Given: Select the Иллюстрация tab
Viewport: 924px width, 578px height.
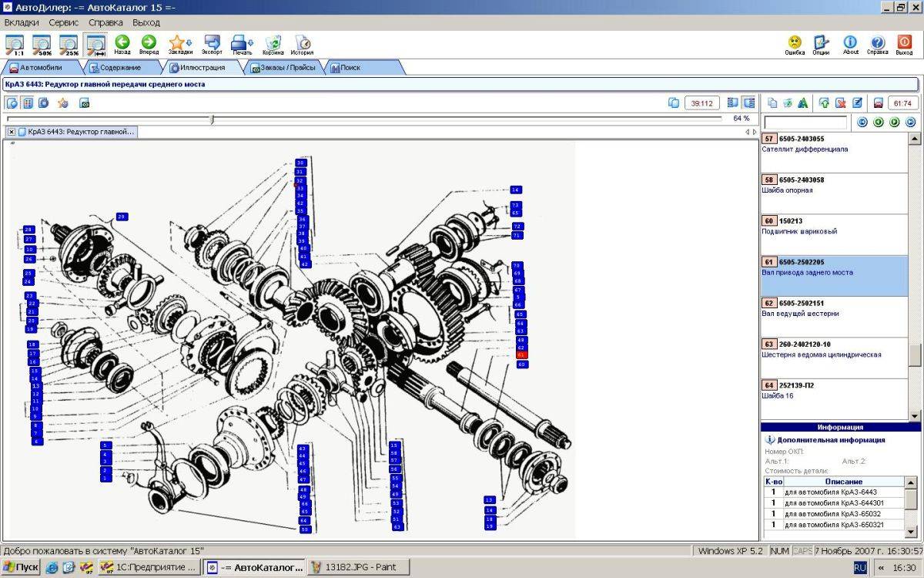Looking at the screenshot, I should (202, 68).
